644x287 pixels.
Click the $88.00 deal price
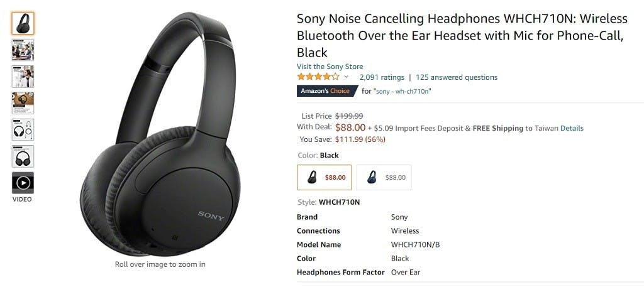click(x=350, y=127)
